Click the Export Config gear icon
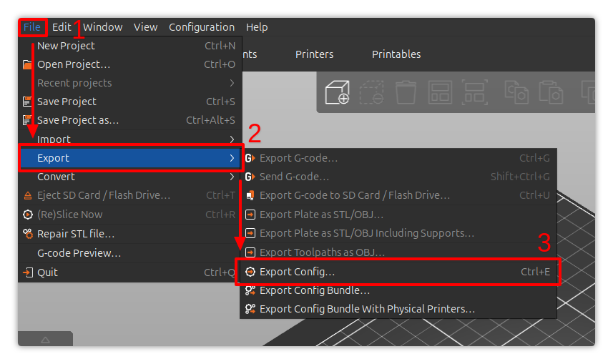The width and height of the screenshot is (613, 364). 250,272
